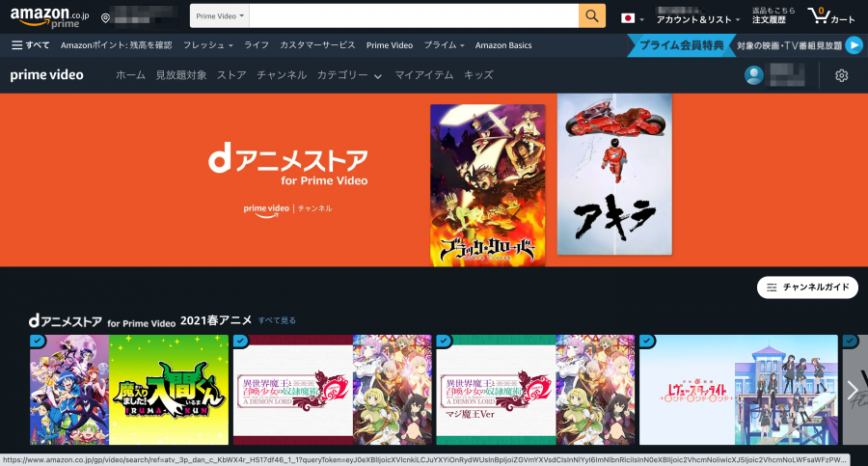
Task: Open the アキラ movie poster
Action: pos(614,174)
